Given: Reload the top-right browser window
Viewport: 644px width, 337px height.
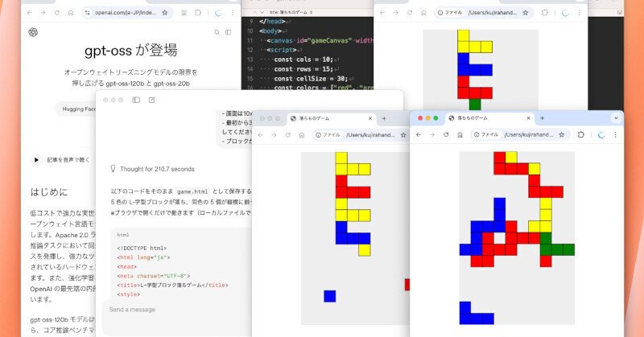Looking at the screenshot, I should [410, 13].
